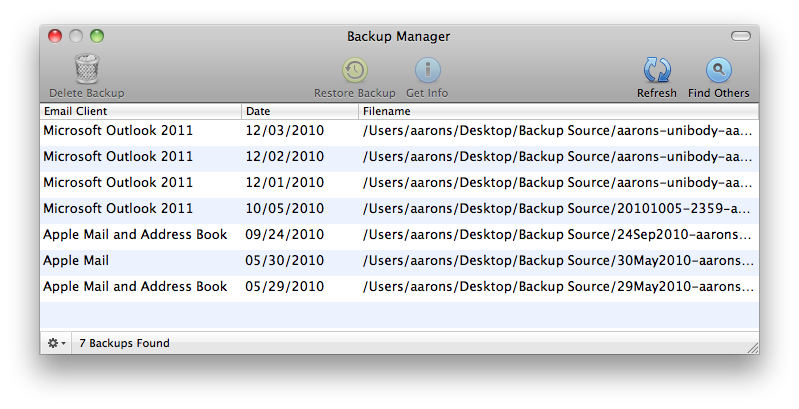The height and width of the screenshot is (409, 799).
Task: Click the Restore Backup clock icon
Action: pyautogui.click(x=355, y=70)
